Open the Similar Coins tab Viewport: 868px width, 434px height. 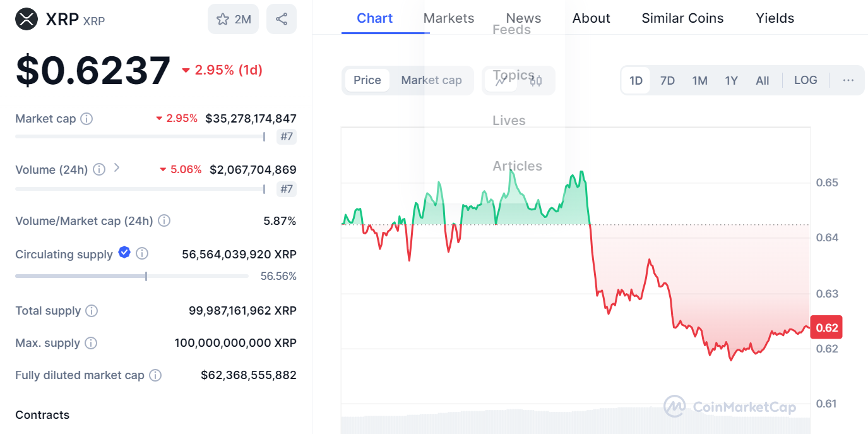point(682,18)
